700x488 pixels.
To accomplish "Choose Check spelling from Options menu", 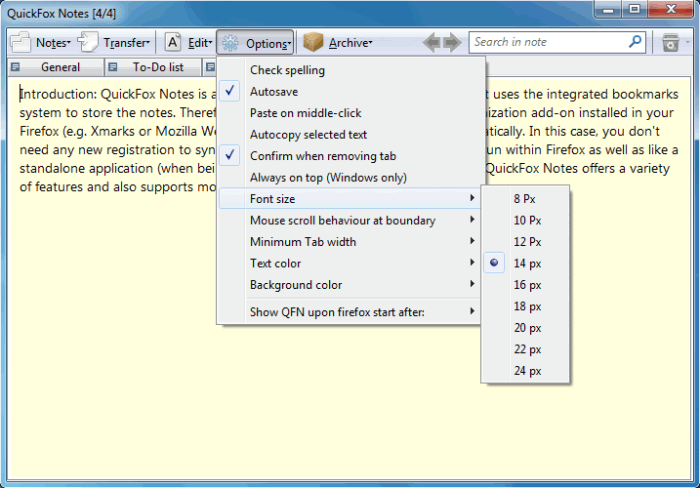I will (287, 70).
